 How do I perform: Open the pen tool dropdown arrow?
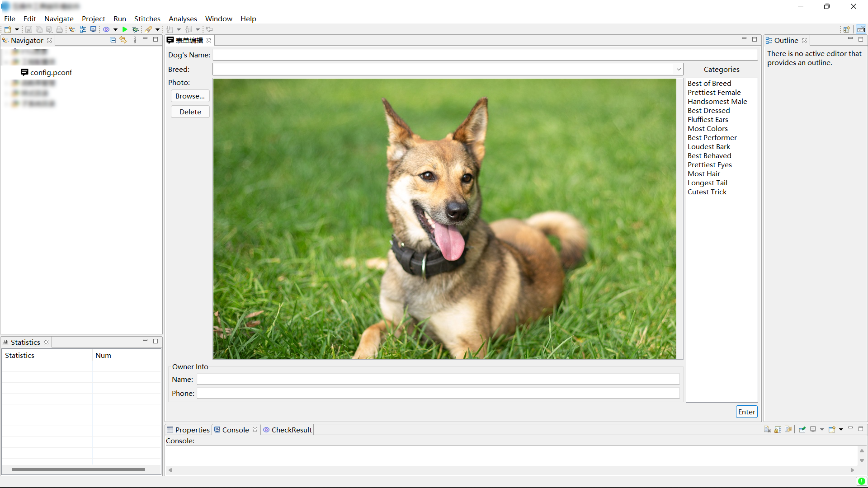click(158, 29)
